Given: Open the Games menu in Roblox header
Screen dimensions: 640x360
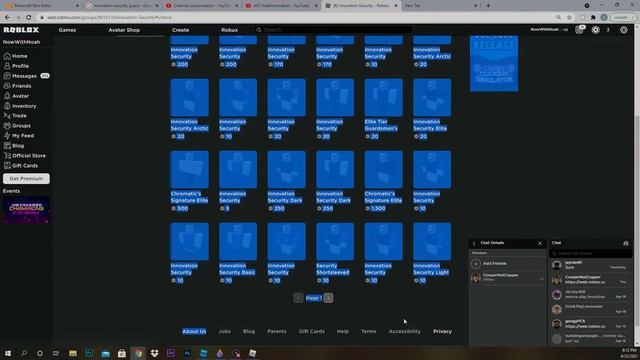Looking at the screenshot, I should click(67, 30).
